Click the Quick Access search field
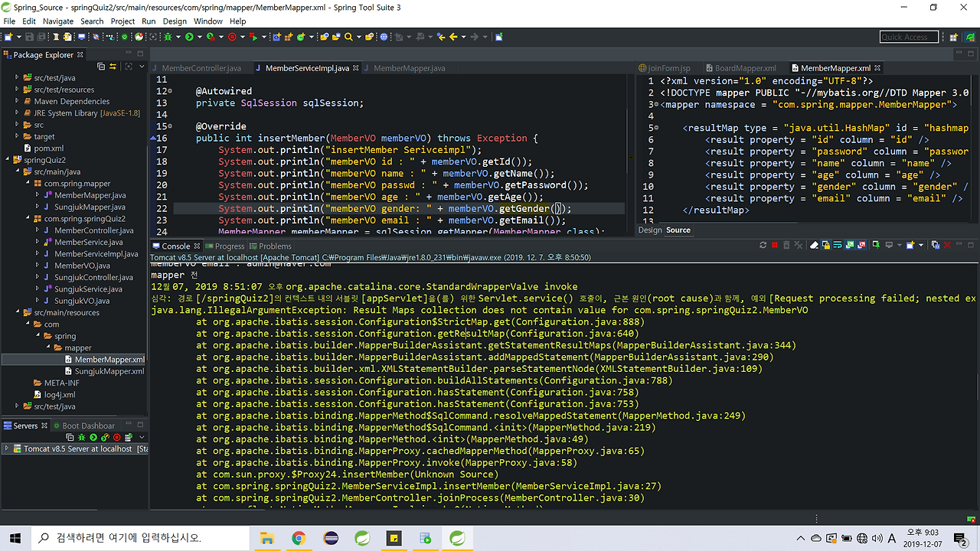980x551 pixels. click(909, 36)
